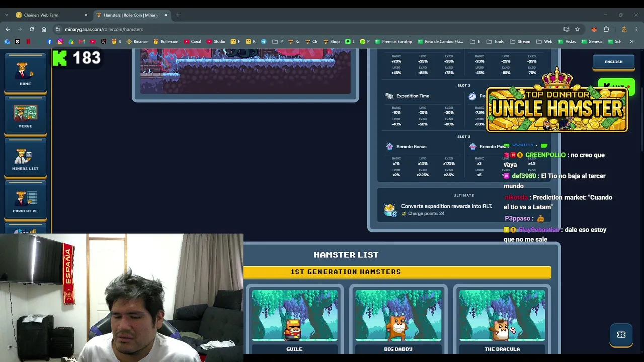Select the The Dracula hamster card
Viewport: 644px width, 362px height.
tap(502, 320)
